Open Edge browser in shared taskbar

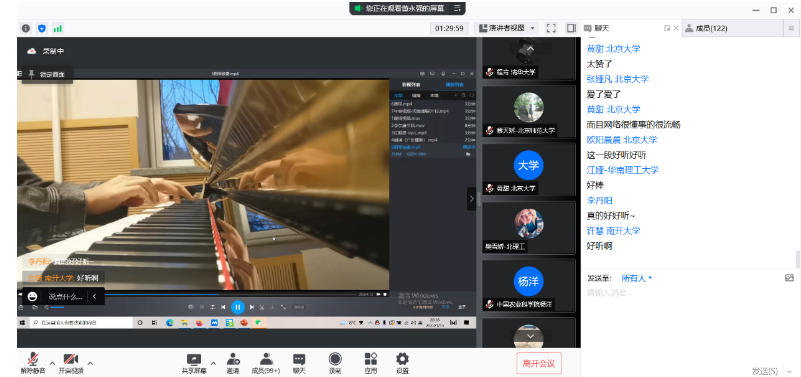(x=170, y=323)
